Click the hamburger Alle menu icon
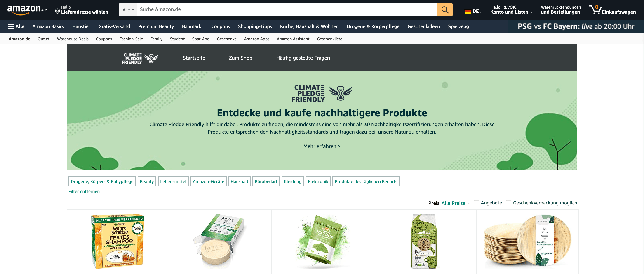 (15, 26)
